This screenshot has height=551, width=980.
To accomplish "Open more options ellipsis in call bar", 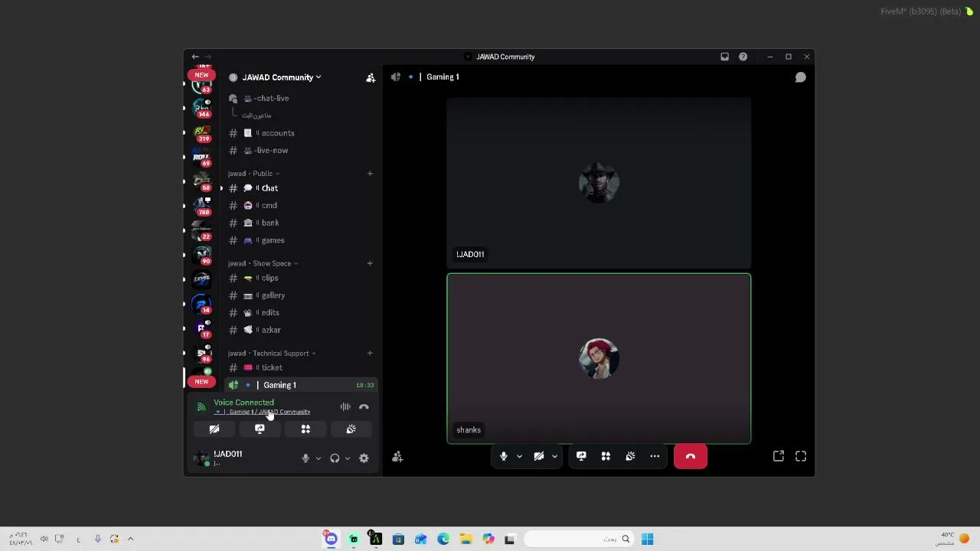I will (x=655, y=456).
